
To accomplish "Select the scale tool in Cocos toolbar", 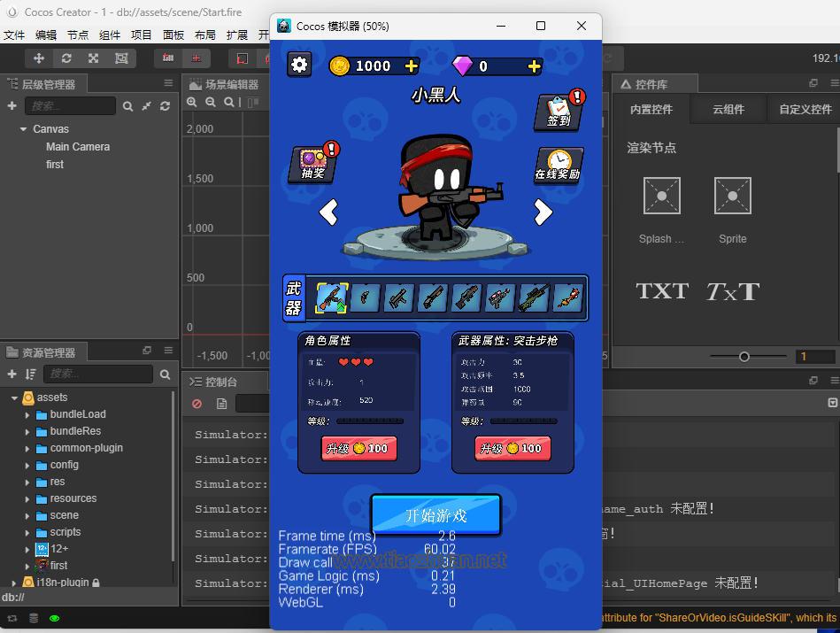I will pos(93,58).
